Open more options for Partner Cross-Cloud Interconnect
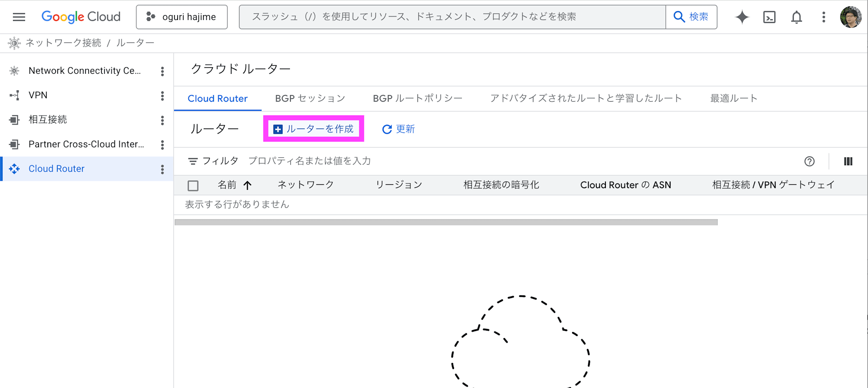868x388 pixels. tap(162, 145)
